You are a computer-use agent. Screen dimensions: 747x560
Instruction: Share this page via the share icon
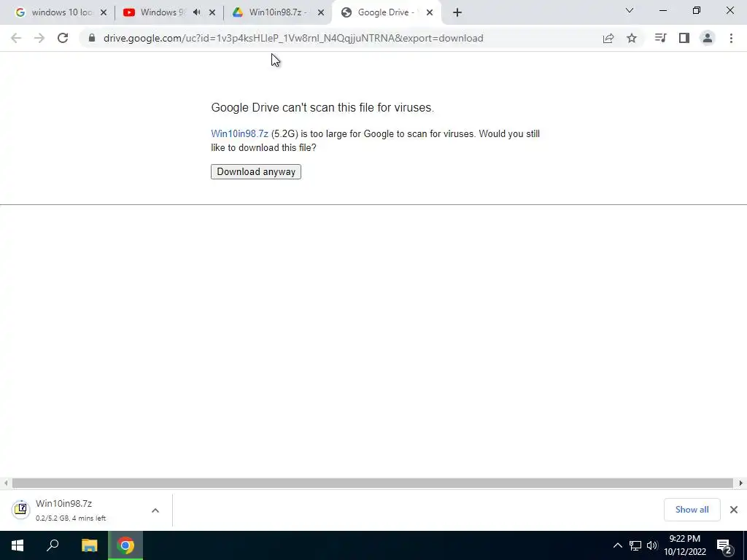coord(608,38)
